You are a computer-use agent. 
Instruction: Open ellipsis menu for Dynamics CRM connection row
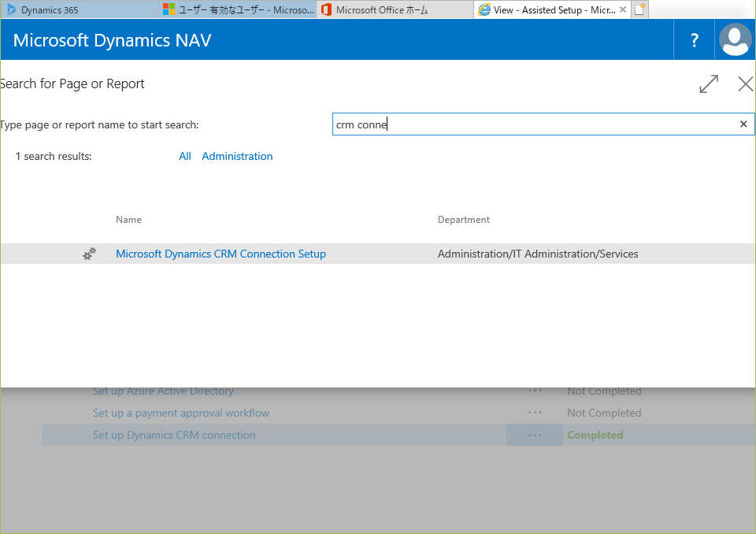535,435
